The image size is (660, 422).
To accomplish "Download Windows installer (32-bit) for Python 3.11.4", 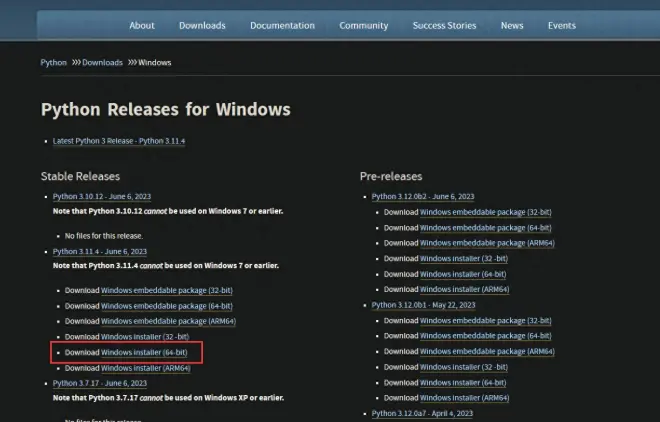I will [145, 337].
